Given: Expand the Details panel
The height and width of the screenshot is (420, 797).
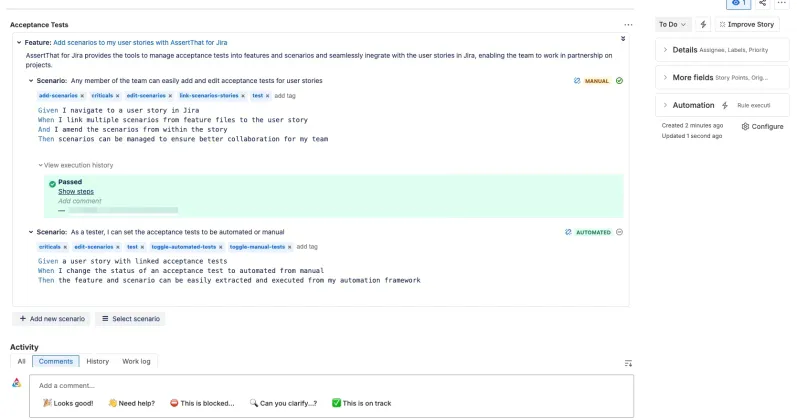Looking at the screenshot, I should tap(722, 50).
